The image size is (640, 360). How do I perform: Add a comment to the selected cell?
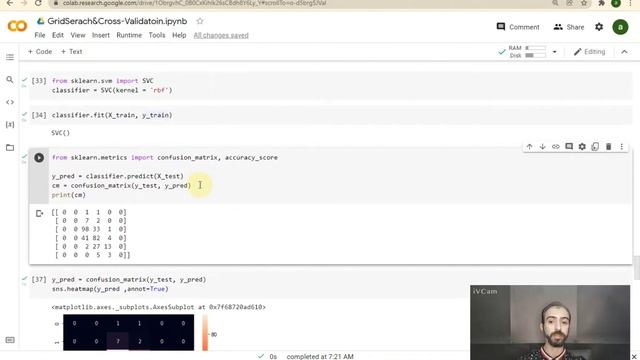point(569,147)
